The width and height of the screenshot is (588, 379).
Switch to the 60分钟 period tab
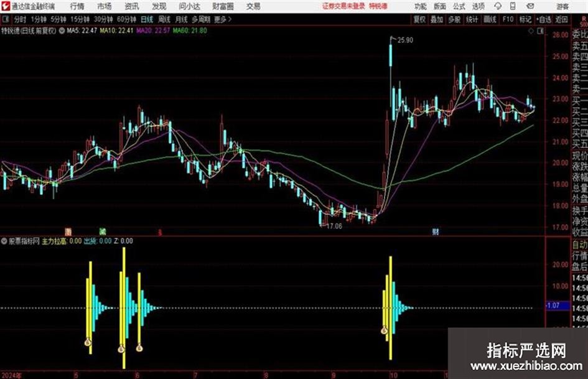click(126, 19)
